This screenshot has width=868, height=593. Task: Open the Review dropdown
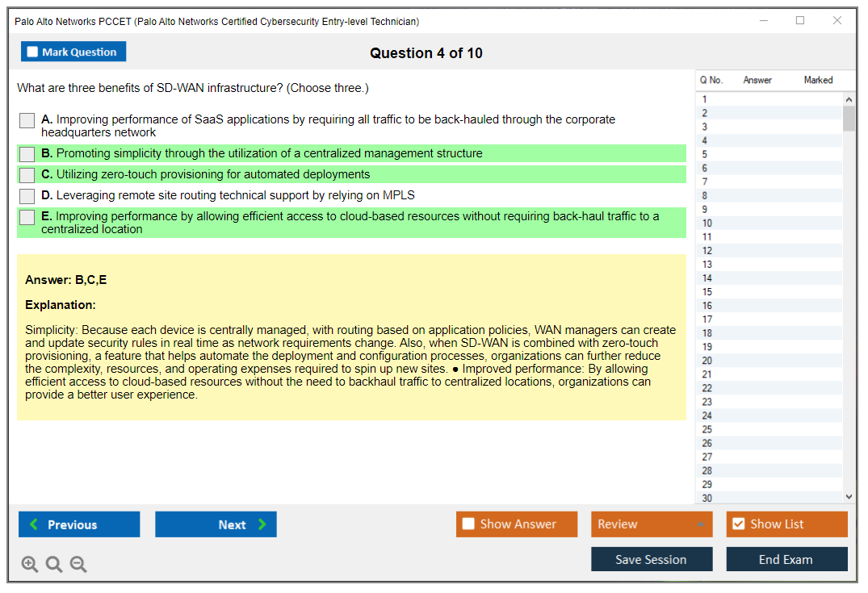tap(652, 524)
